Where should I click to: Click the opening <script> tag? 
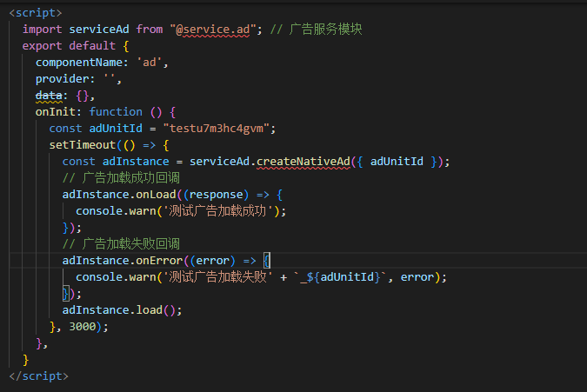coord(35,12)
